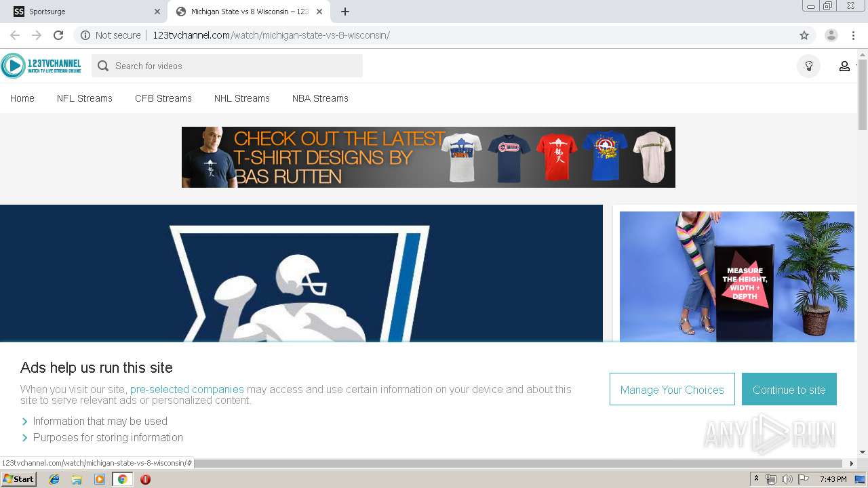Open NFL Streams menu item
Viewport: 868px width, 488px height.
85,98
